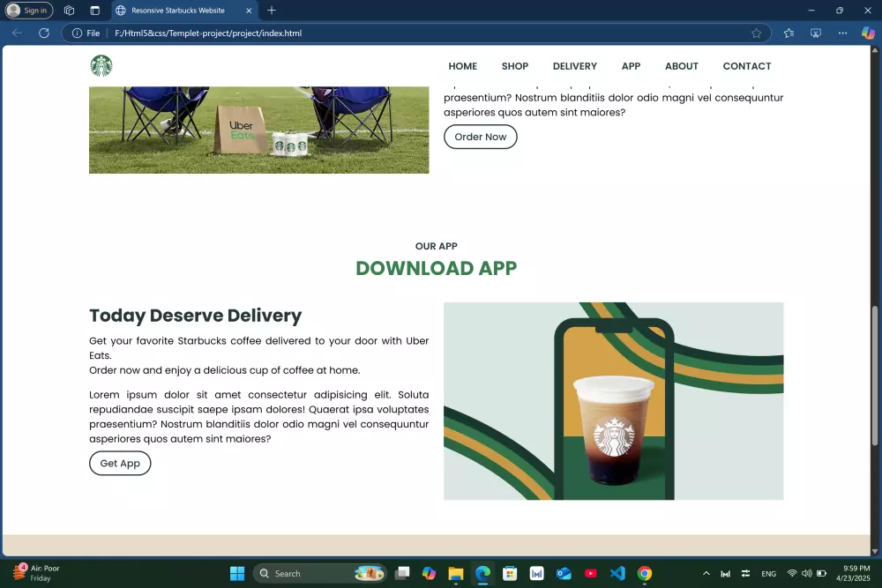Open the blue M app on taskbar
The width and height of the screenshot is (882, 588).
coord(536,573)
